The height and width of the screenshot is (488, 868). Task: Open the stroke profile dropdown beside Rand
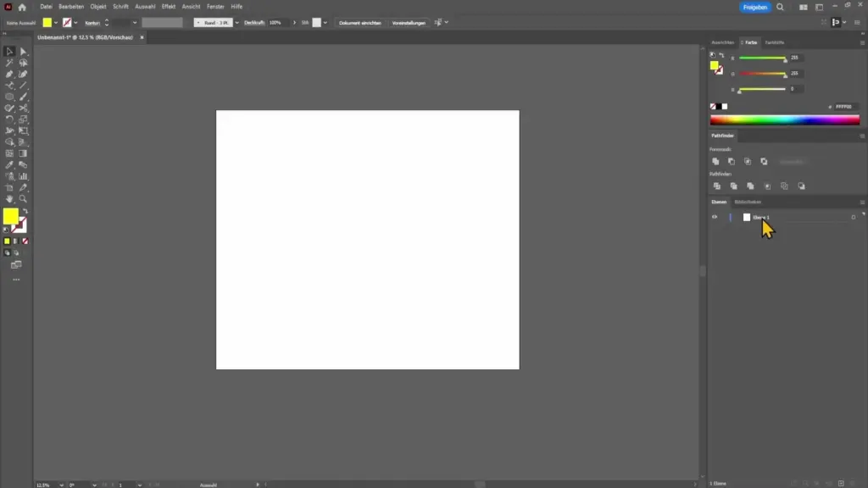pos(236,22)
